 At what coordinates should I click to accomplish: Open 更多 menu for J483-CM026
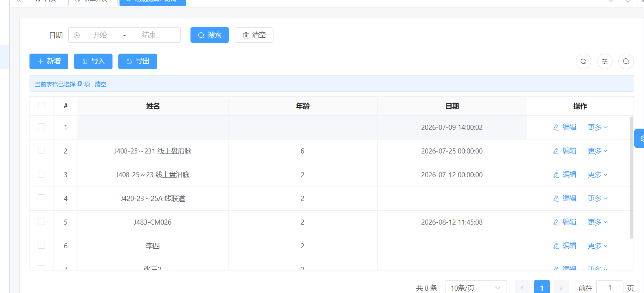click(598, 222)
